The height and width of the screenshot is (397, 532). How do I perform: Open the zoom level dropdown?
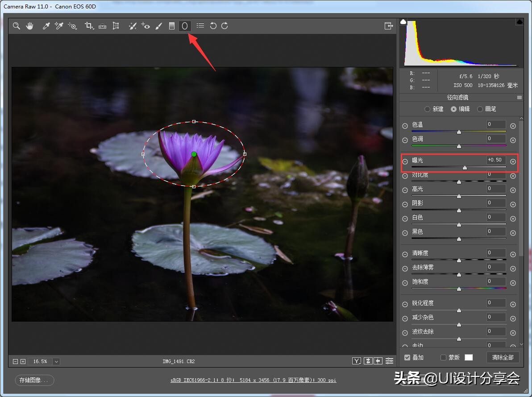[56, 361]
